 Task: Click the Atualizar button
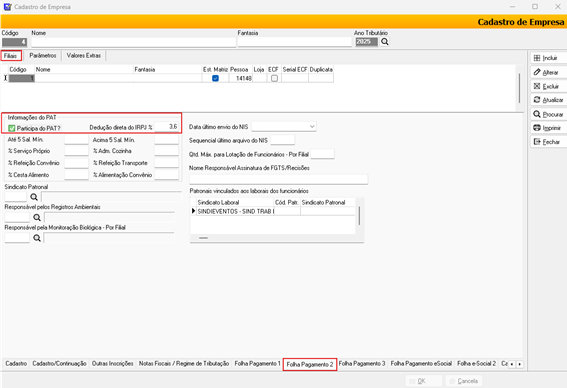click(548, 100)
